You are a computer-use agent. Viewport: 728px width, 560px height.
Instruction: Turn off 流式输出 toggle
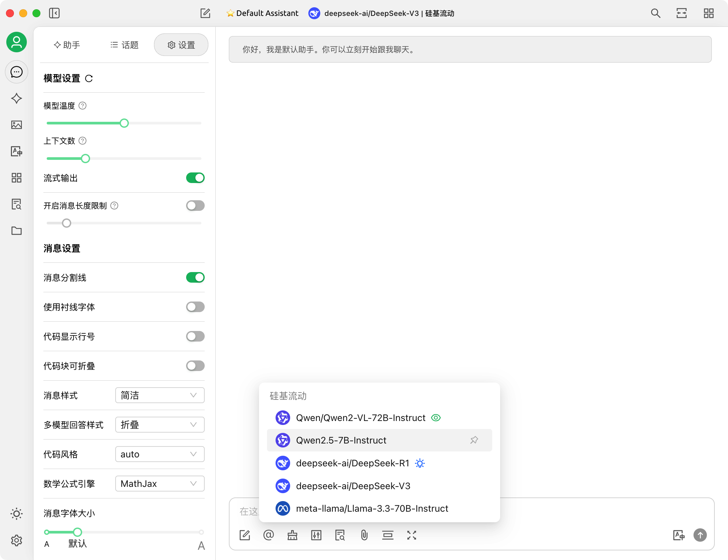pos(195,178)
